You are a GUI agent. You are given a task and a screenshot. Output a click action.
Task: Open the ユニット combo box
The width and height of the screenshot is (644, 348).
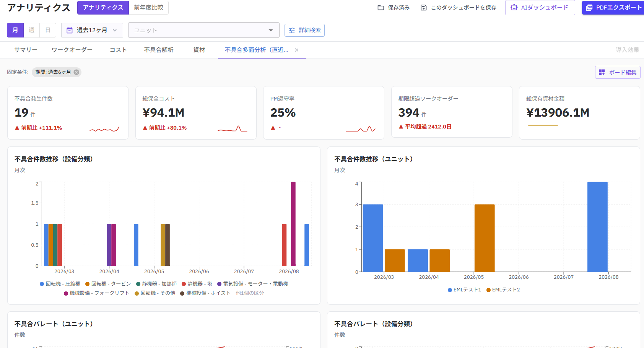pyautogui.click(x=204, y=30)
